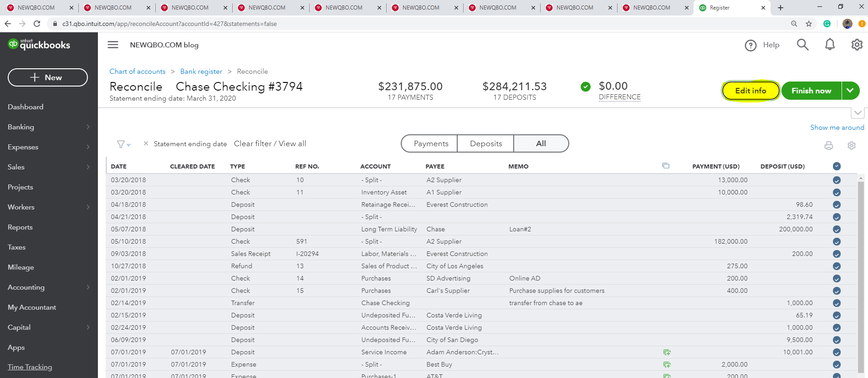Open the table settings gear icon

851,146
